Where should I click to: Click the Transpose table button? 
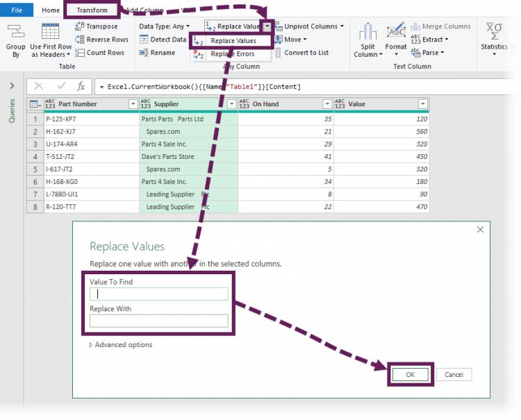(97, 26)
